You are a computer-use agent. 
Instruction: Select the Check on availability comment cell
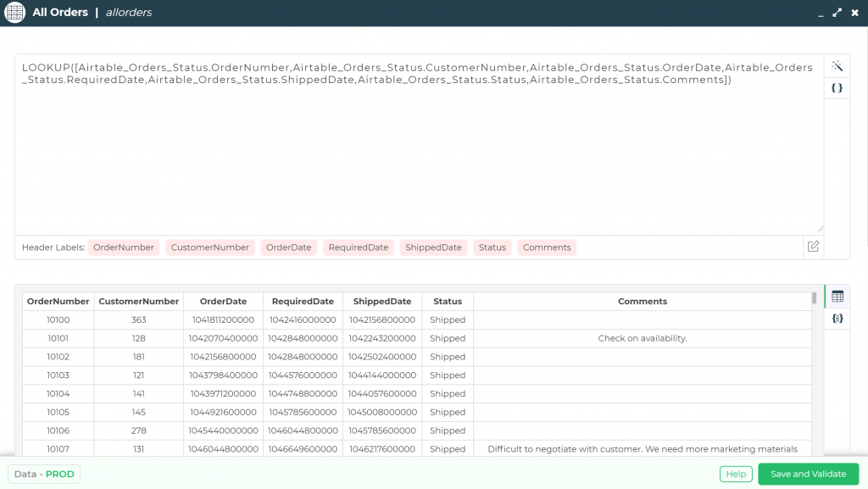pyautogui.click(x=642, y=338)
